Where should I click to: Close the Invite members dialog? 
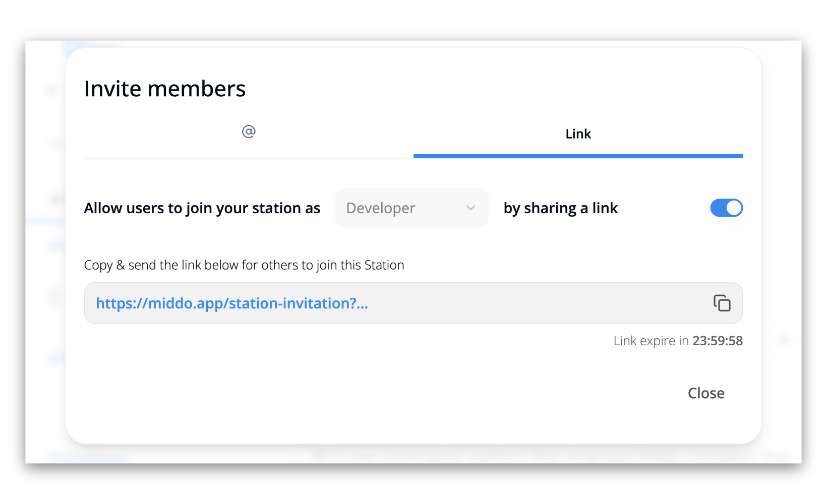tap(705, 393)
